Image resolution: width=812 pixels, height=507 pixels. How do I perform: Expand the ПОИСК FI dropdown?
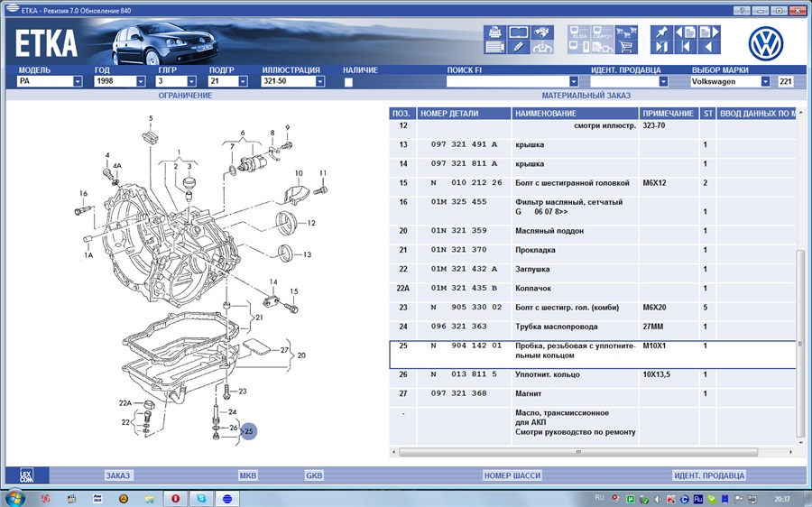point(573,81)
